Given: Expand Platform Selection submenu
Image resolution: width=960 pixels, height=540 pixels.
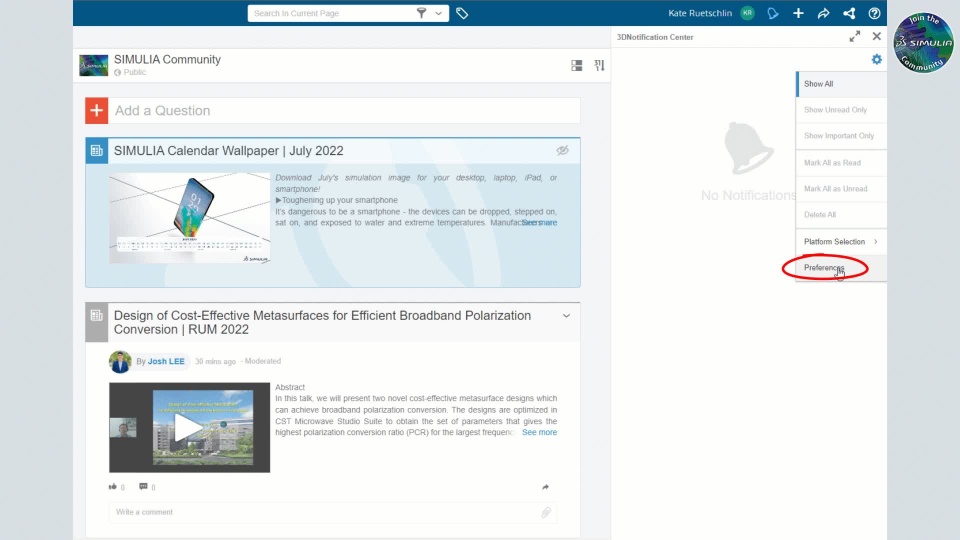Looking at the screenshot, I should (x=841, y=242).
